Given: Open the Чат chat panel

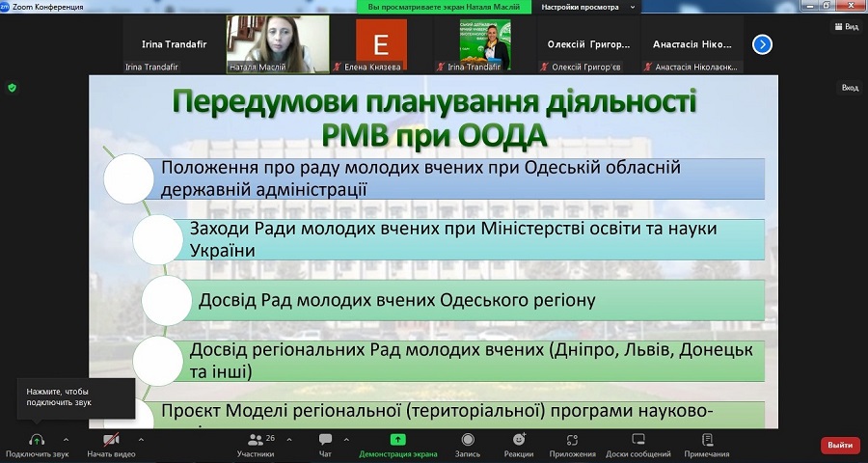Looking at the screenshot, I should (325, 439).
